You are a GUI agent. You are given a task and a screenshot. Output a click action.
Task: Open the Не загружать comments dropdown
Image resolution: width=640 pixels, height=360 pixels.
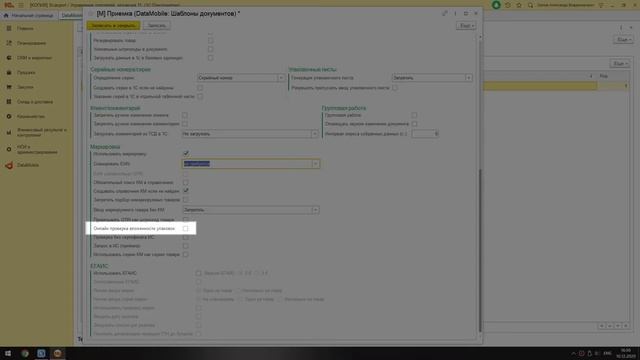315,133
